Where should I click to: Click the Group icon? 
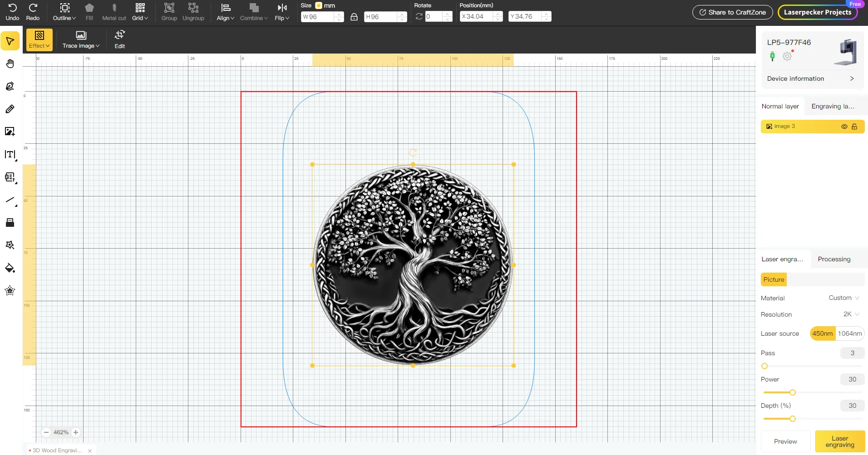[x=169, y=8]
